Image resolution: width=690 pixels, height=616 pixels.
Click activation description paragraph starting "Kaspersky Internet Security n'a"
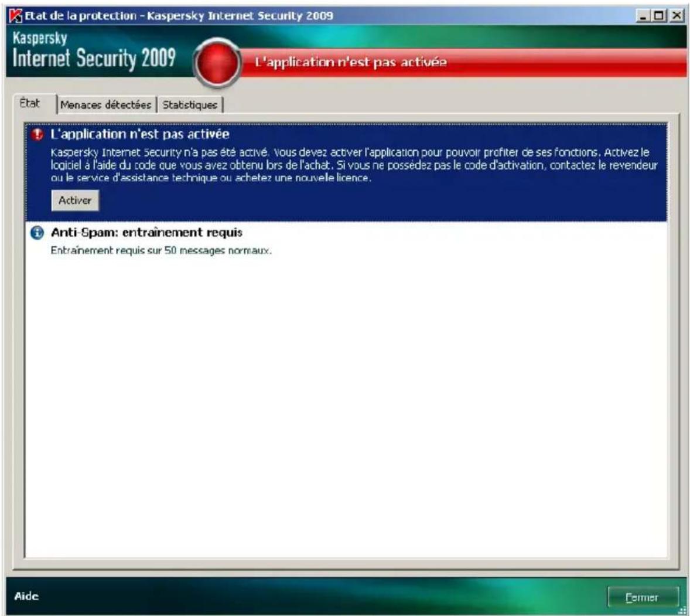pos(354,165)
